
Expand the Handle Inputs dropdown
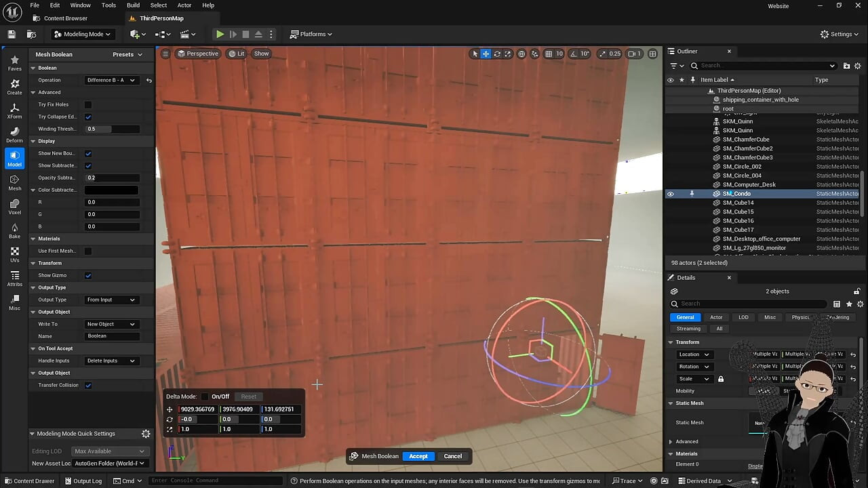point(111,361)
